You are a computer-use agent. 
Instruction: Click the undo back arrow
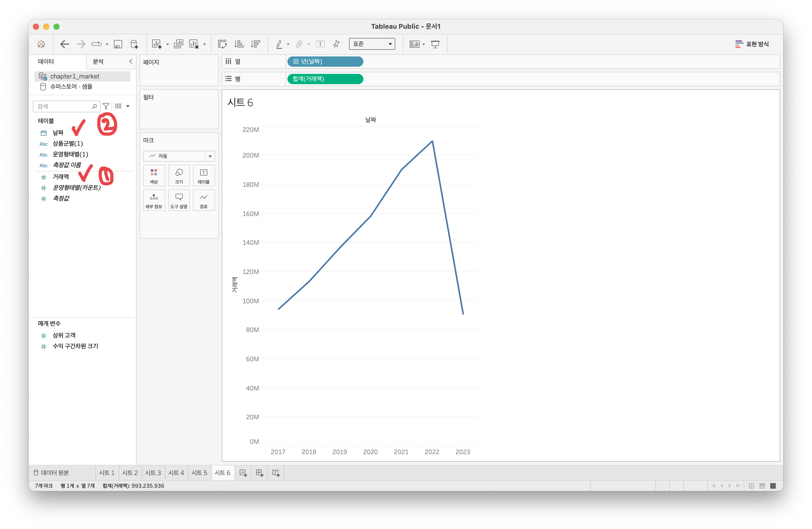(x=64, y=44)
